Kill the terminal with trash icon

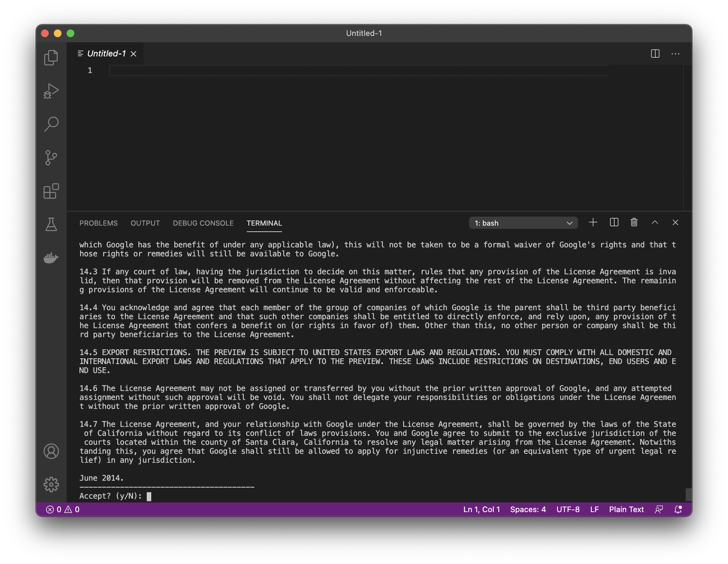634,222
